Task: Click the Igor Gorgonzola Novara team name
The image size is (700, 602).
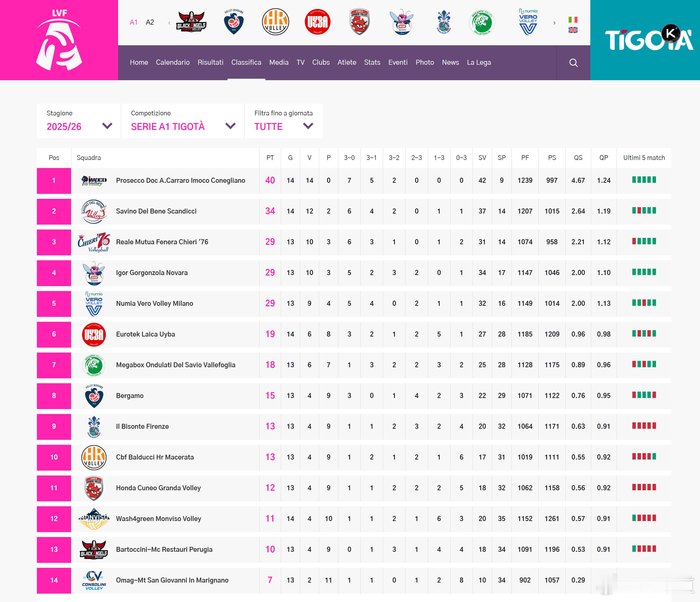Action: tap(152, 273)
